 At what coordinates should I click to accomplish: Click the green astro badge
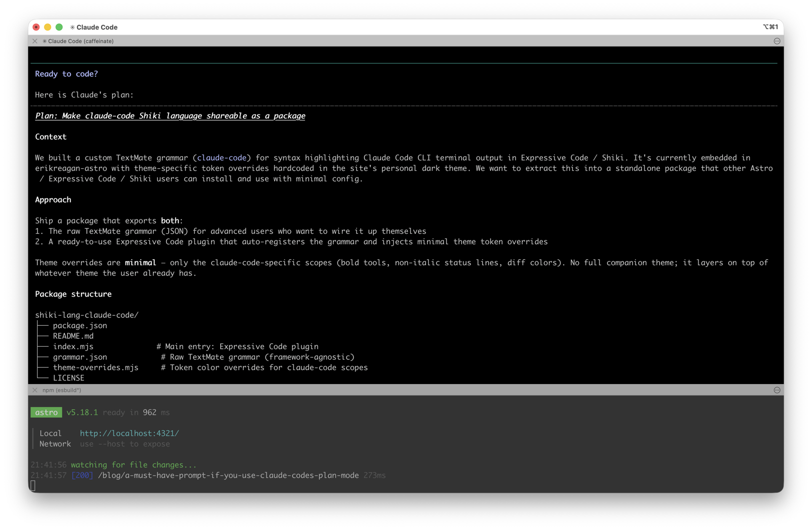[46, 412]
